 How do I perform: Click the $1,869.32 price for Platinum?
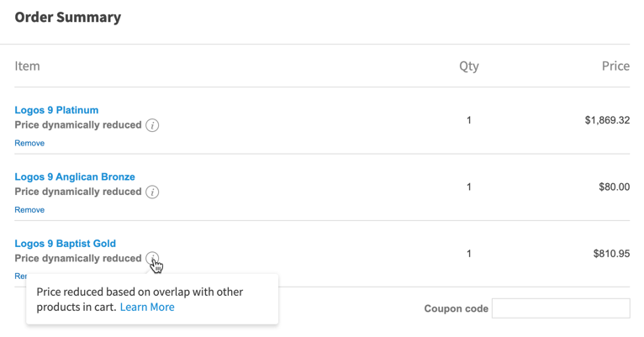pos(607,120)
